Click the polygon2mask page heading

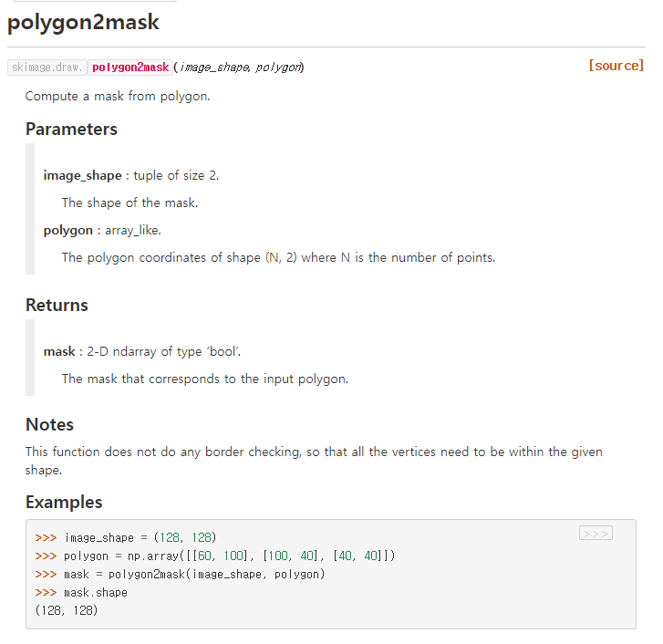pos(83,22)
